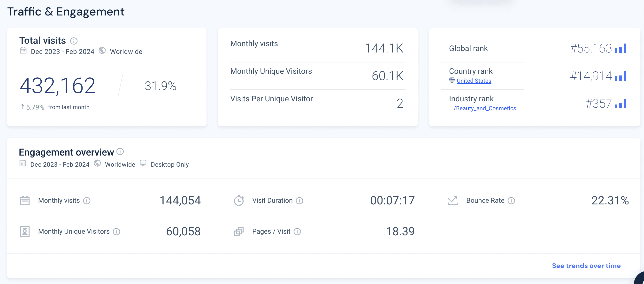Click the Country rank label

[471, 71]
